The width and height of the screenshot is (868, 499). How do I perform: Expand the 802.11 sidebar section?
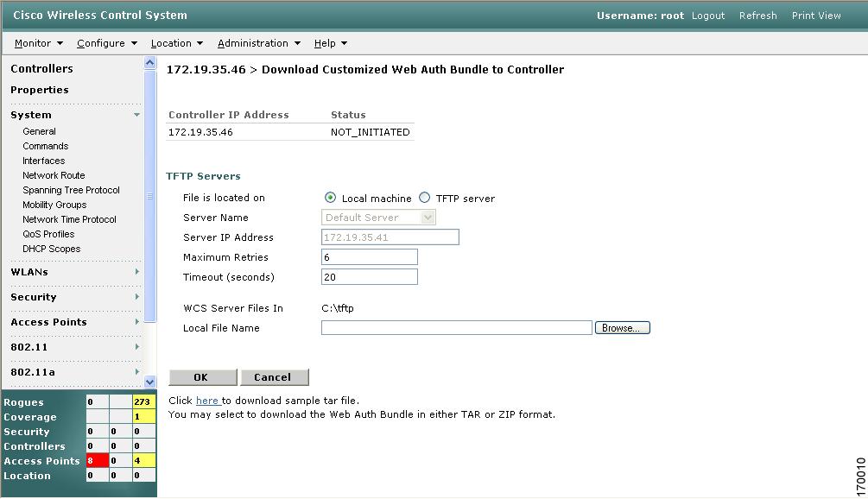[x=136, y=347]
